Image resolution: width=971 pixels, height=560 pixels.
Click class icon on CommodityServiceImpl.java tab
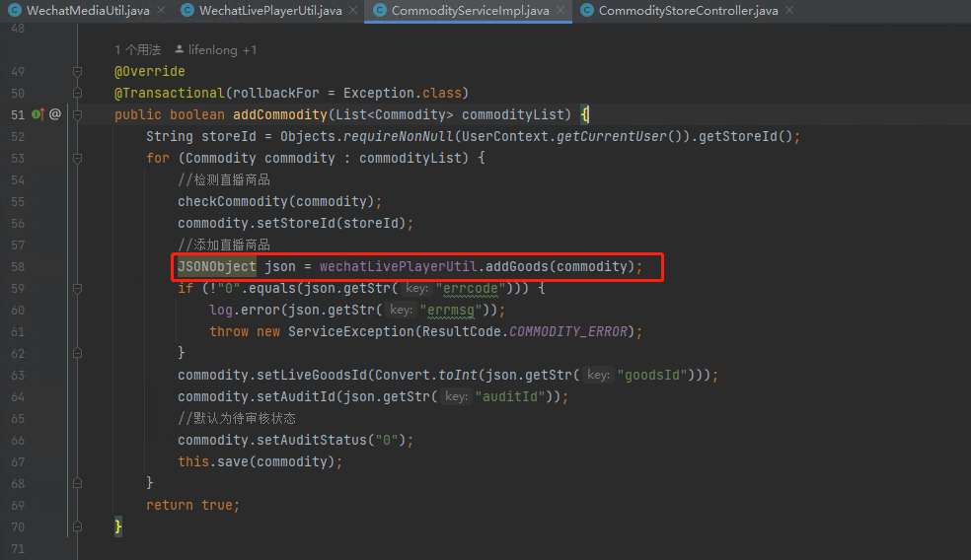point(380,11)
